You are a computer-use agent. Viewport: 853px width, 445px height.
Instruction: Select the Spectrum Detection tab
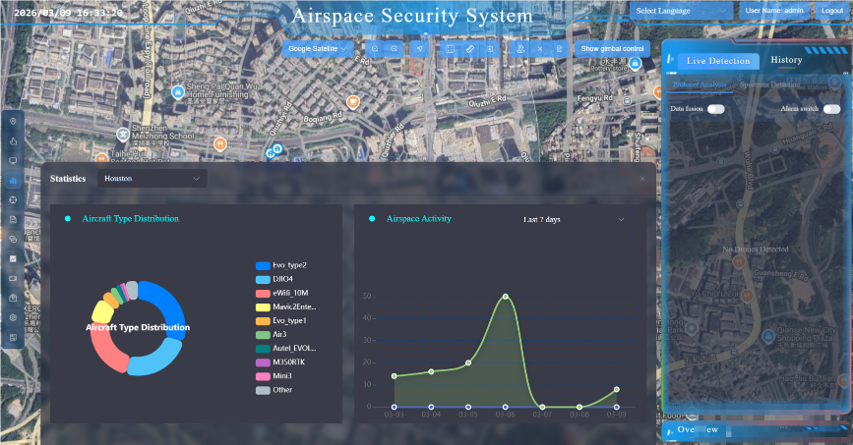click(x=769, y=85)
